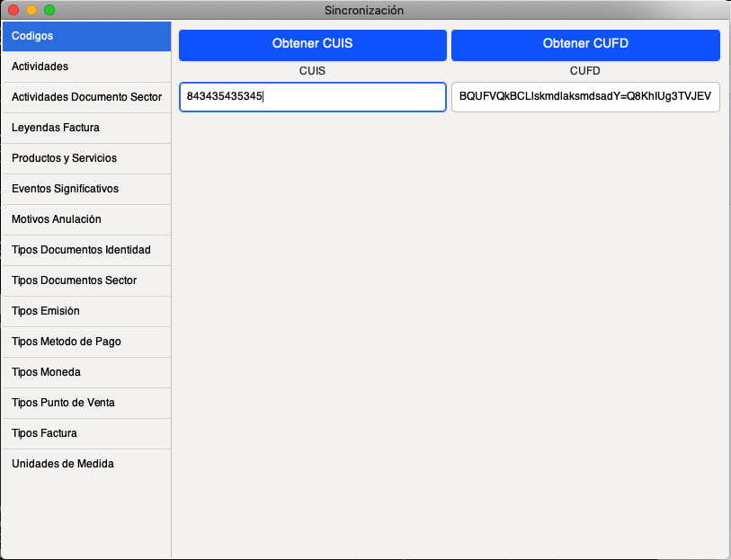Show Tipos Documentos Identidad
Screen dimensions: 731x560
85,250
